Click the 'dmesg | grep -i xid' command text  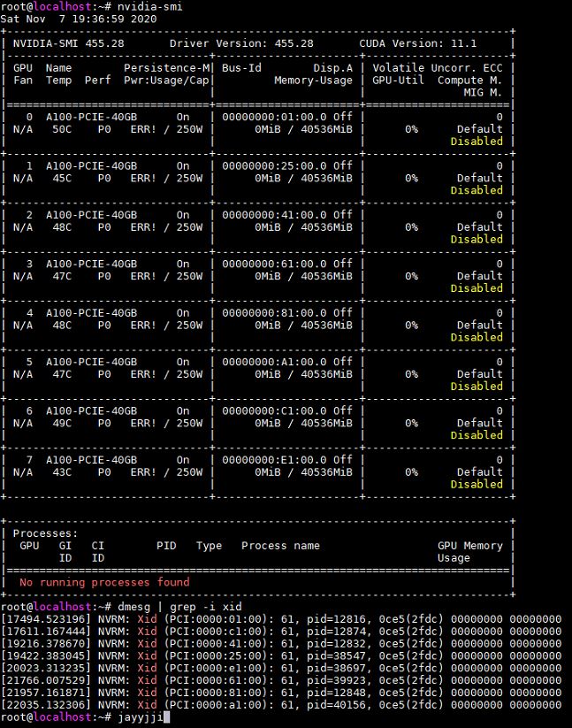[179, 607]
